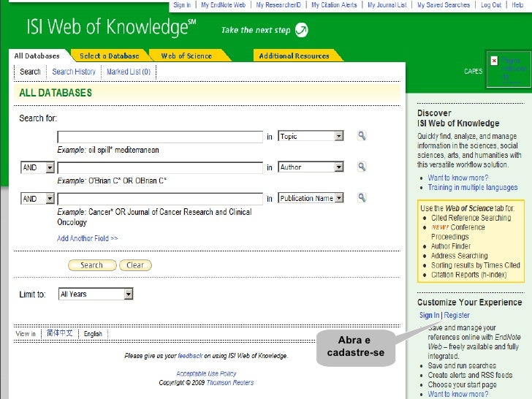Click the Log Out link

pos(491,4)
